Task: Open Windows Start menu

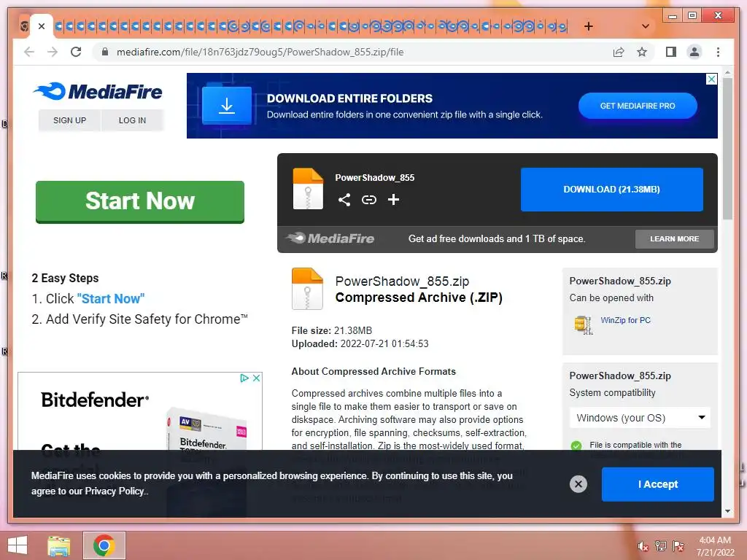Action: [18, 545]
